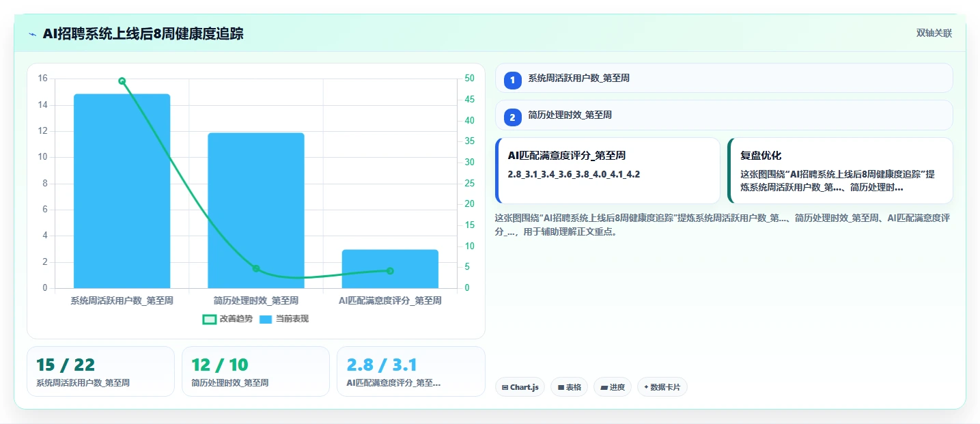Click the 双轴关联 label in header
This screenshot has height=424, width=980.
pyautogui.click(x=934, y=33)
